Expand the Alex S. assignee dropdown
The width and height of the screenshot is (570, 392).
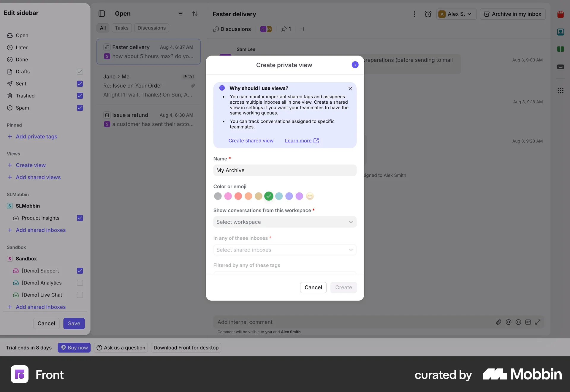pos(456,14)
